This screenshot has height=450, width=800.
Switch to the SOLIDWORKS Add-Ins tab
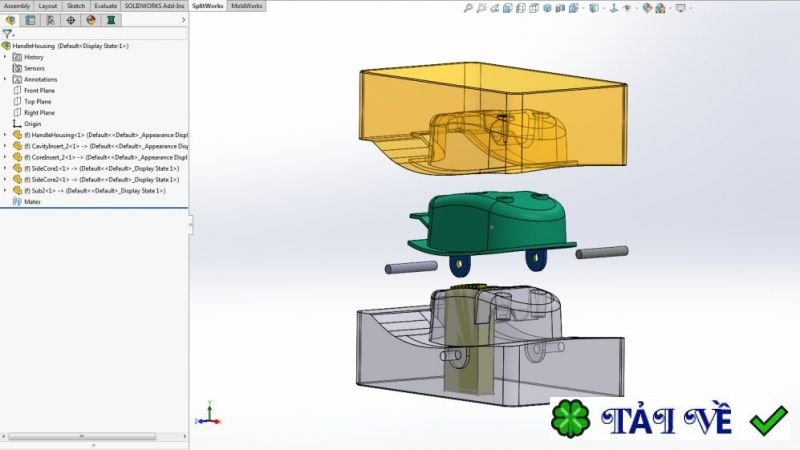click(x=155, y=6)
